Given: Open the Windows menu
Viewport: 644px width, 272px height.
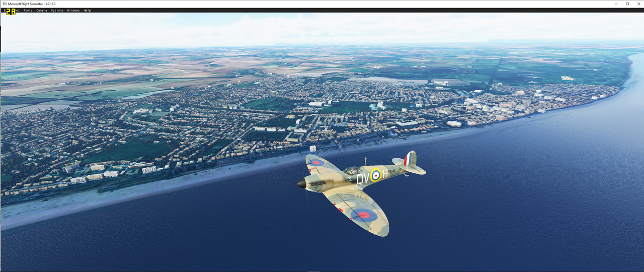Looking at the screenshot, I should pos(73,10).
